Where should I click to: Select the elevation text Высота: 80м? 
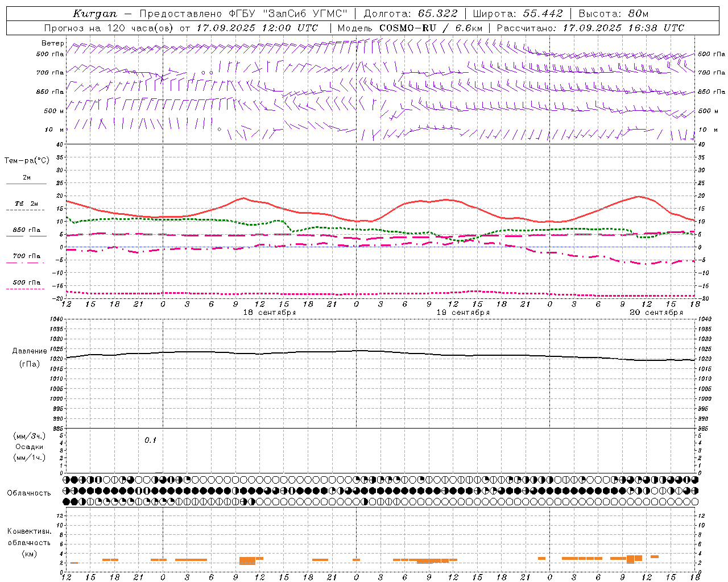coord(614,14)
